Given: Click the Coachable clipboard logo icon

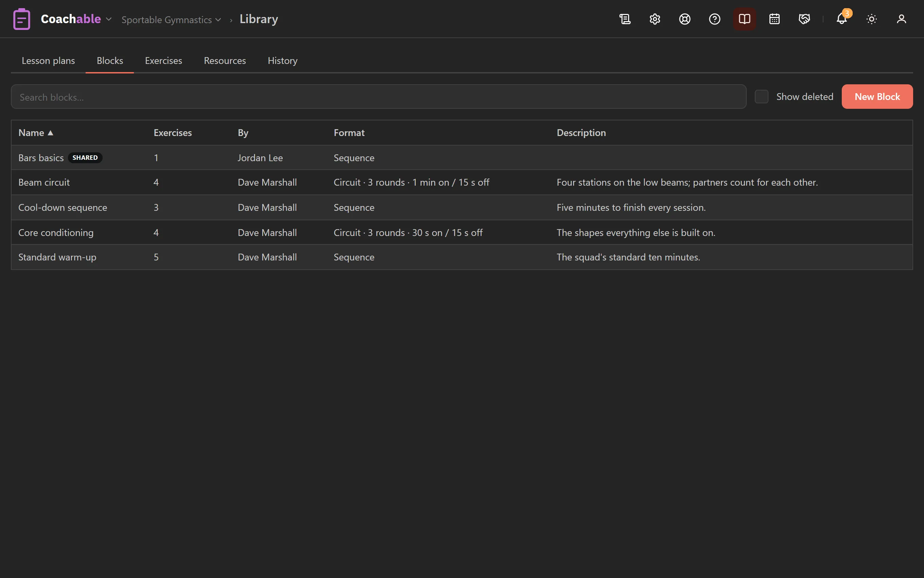Looking at the screenshot, I should pyautogui.click(x=22, y=19).
